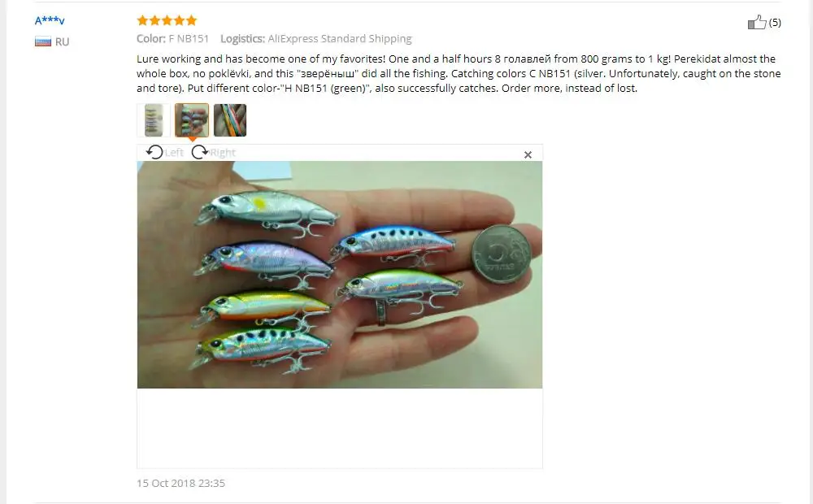Close the enlarged review photo viewer
Image resolution: width=813 pixels, height=504 pixels.
(528, 154)
